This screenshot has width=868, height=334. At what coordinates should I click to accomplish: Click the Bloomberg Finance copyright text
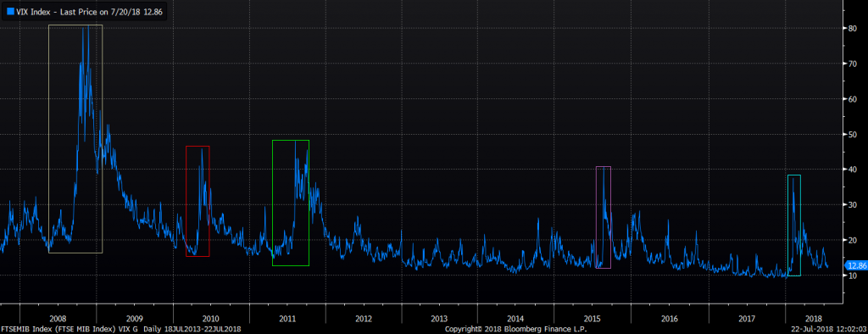pos(516,329)
